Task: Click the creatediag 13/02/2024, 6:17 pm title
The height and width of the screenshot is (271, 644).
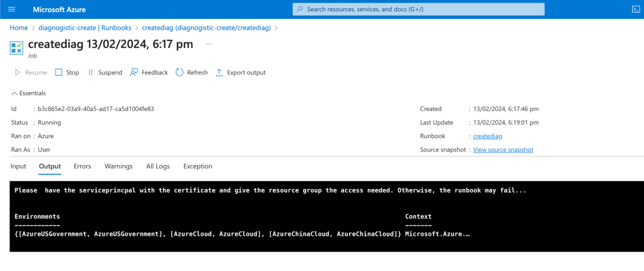Action: coord(110,44)
